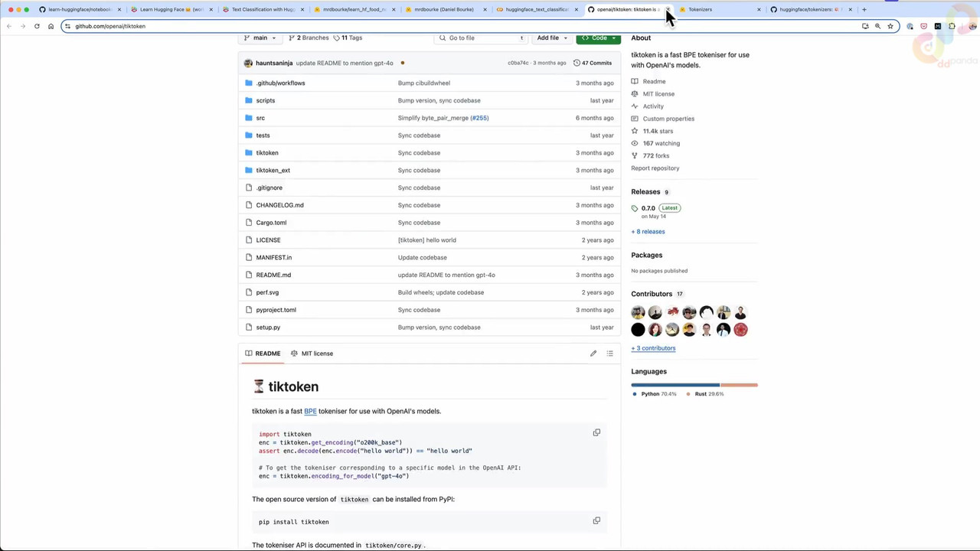
Task: Click the file icon beside setup.py
Action: click(x=248, y=328)
